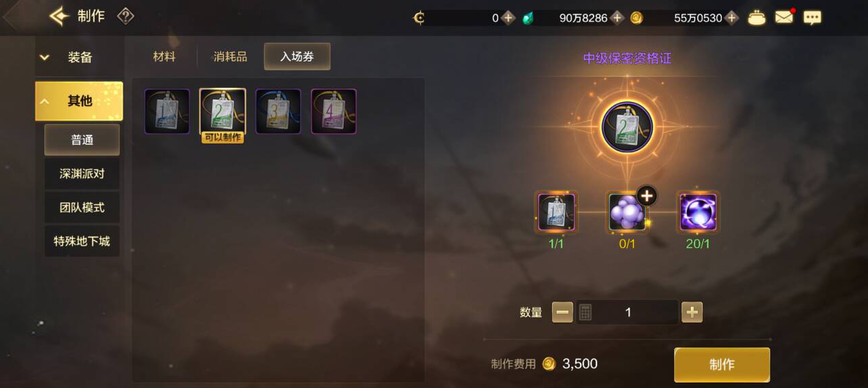Image resolution: width=868 pixels, height=388 pixels.
Task: Tap the purple orb material 20/1
Action: [x=698, y=212]
